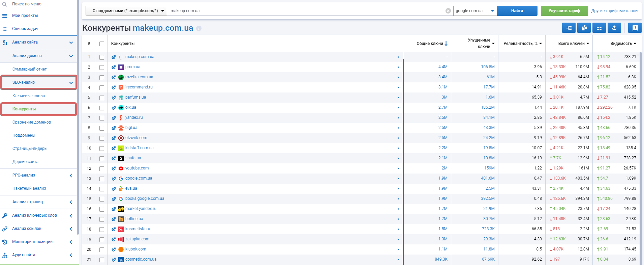644x265 pixels.
Task: Open the subdomain mode dropdown
Action: click(x=126, y=11)
